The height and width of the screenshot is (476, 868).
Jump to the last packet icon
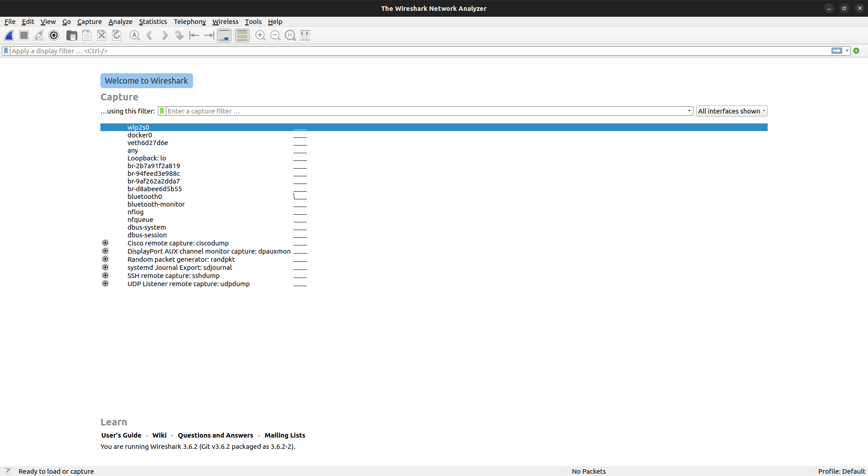[x=209, y=35]
